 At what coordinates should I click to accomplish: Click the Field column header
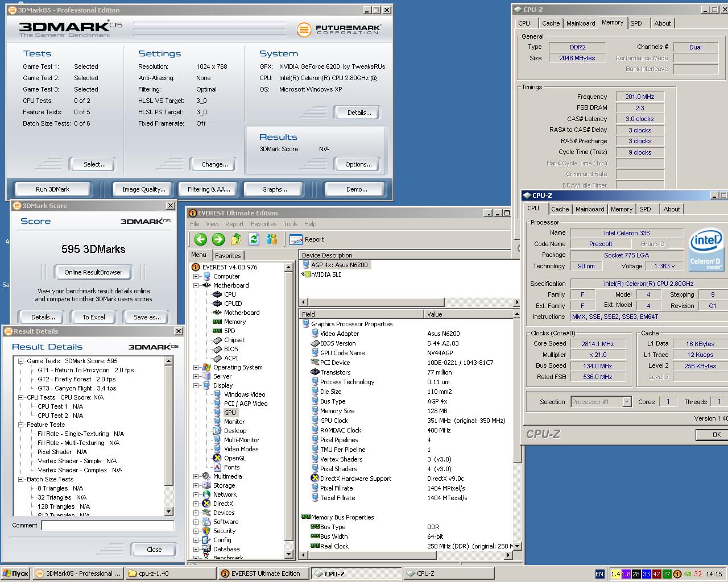tap(362, 314)
